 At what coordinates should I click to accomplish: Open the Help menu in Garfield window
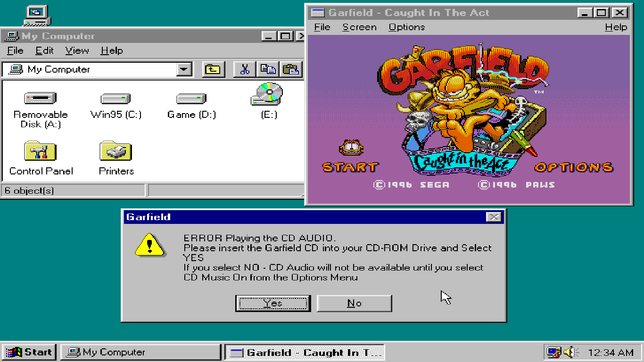tap(616, 27)
